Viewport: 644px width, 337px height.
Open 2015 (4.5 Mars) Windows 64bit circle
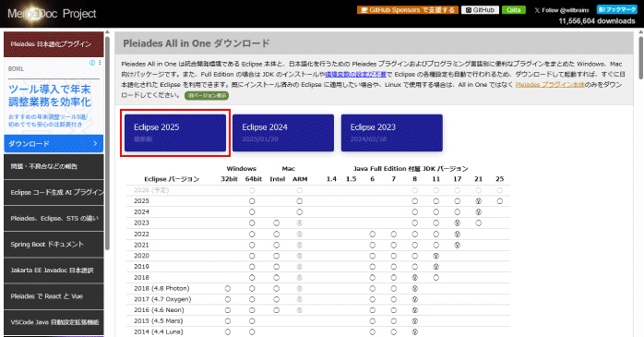coord(252,321)
